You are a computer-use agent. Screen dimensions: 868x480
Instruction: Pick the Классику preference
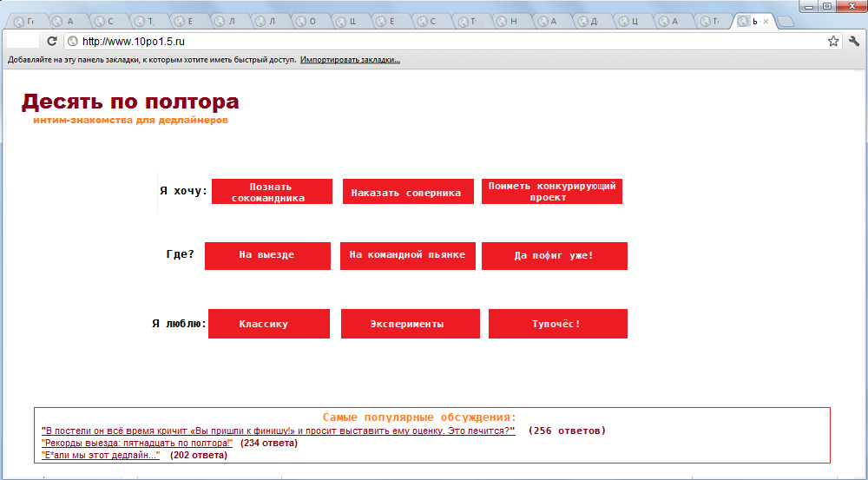268,323
